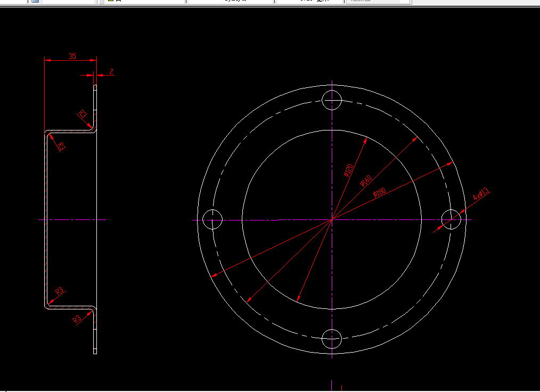
Task: Select the "35" width dimension text
Action: click(72, 56)
